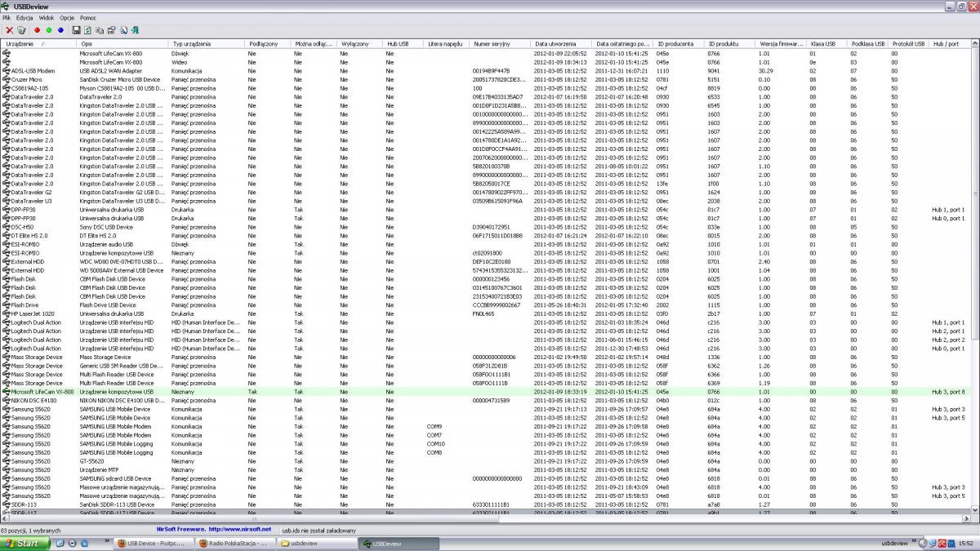Click the USBDeview taskbar button
Image resolution: width=980 pixels, height=551 pixels.
click(x=398, y=543)
